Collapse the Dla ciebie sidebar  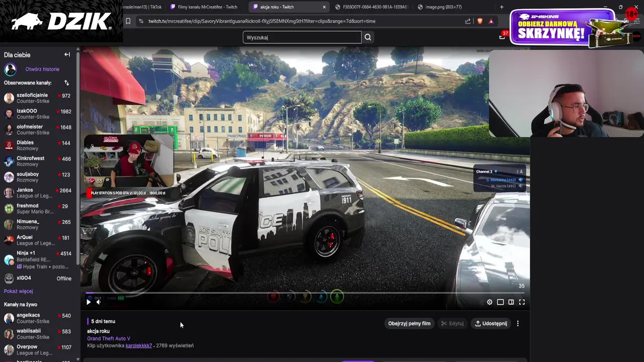click(x=67, y=54)
